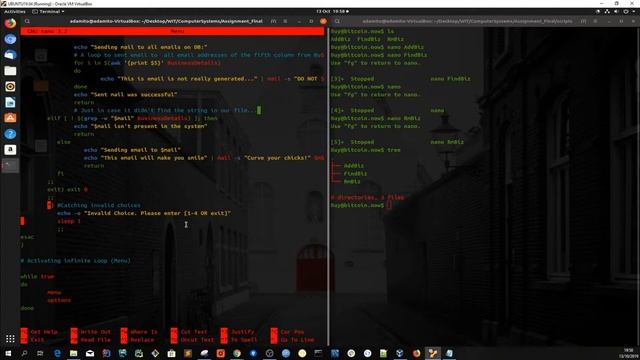Click new-tab icon in left terminal header
The image size is (640, 360).
click(x=273, y=21)
